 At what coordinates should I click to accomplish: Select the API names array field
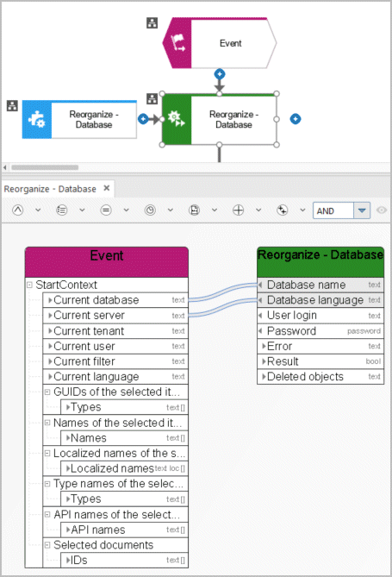[x=124, y=530]
